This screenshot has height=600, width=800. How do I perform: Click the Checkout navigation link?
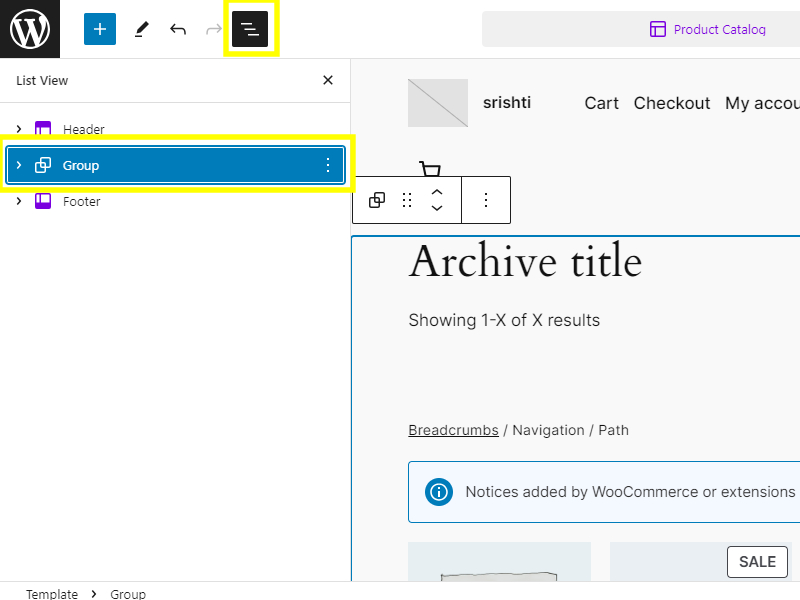(x=672, y=103)
